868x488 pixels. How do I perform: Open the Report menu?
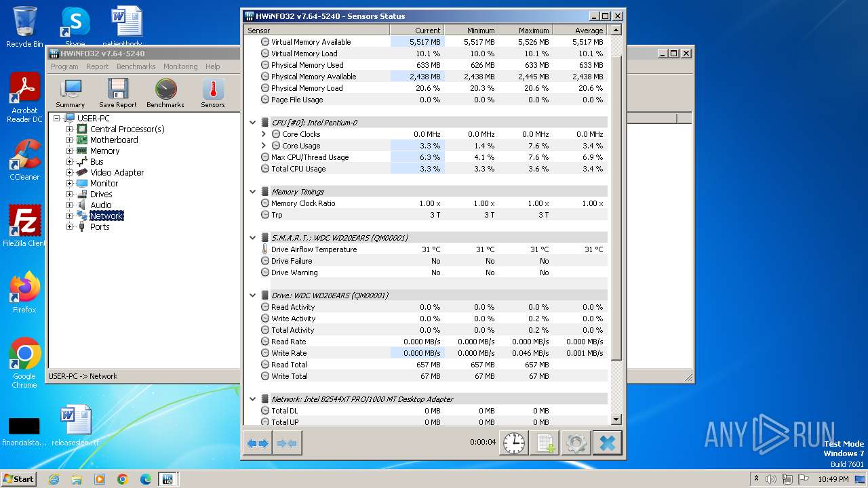click(x=97, y=66)
